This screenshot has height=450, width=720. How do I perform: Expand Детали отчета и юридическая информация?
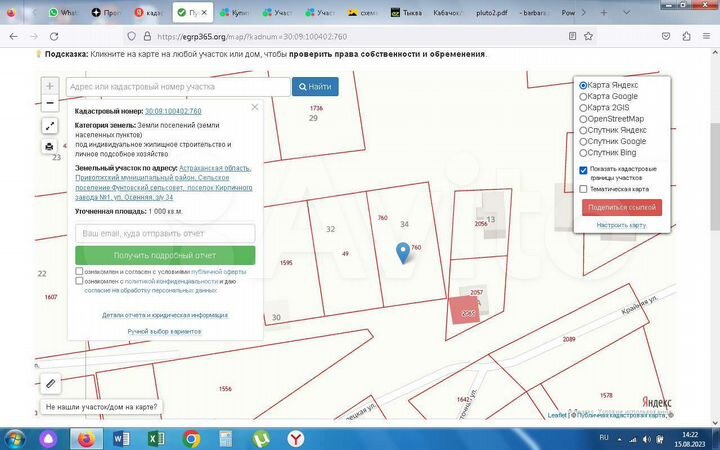click(x=164, y=315)
